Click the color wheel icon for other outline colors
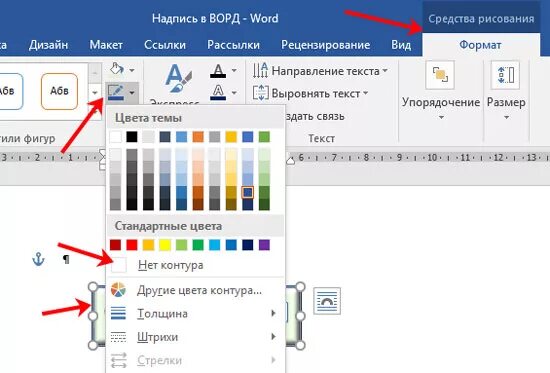Image resolution: width=550 pixels, height=373 pixels. (x=118, y=290)
